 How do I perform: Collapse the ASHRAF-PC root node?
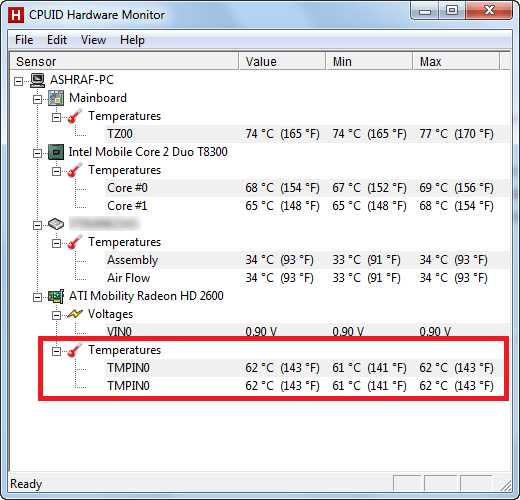click(19, 81)
